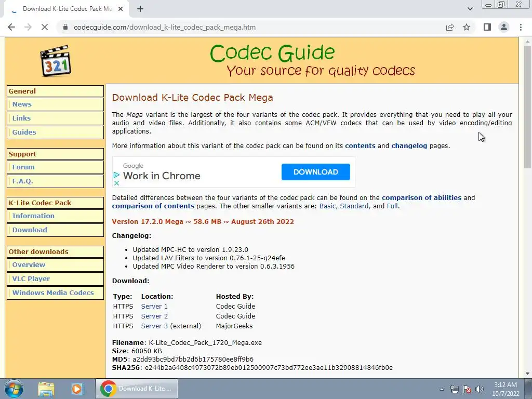Open the Windows Start menu
532x399 pixels.
(x=14, y=389)
